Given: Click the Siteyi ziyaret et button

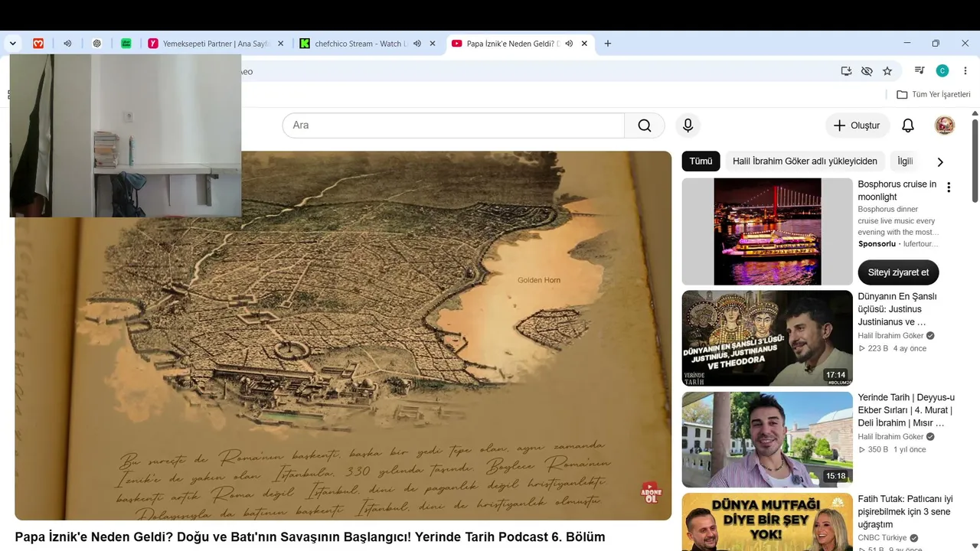Looking at the screenshot, I should (x=898, y=272).
